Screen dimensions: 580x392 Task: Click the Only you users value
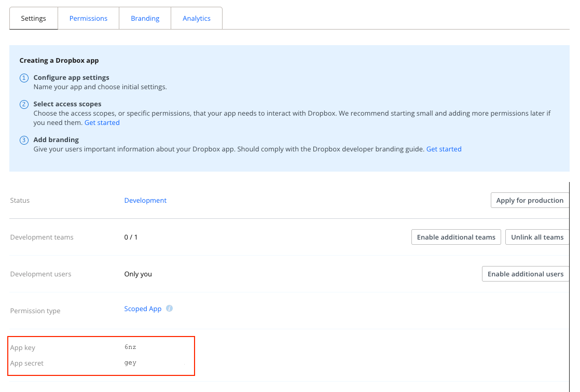click(x=138, y=274)
